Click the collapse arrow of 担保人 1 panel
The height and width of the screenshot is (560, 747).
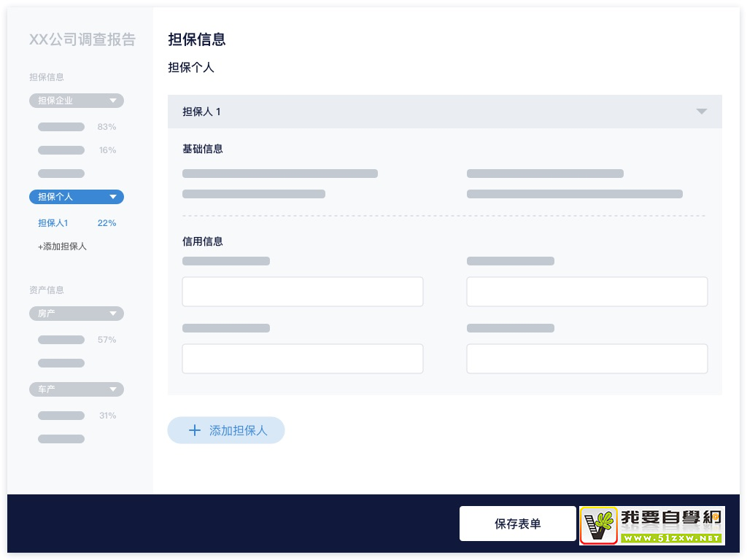tap(701, 112)
